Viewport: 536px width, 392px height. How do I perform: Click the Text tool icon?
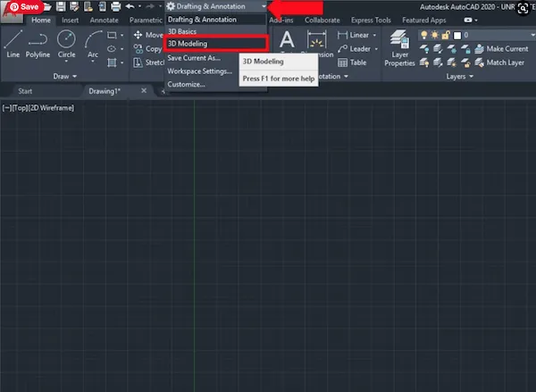287,40
